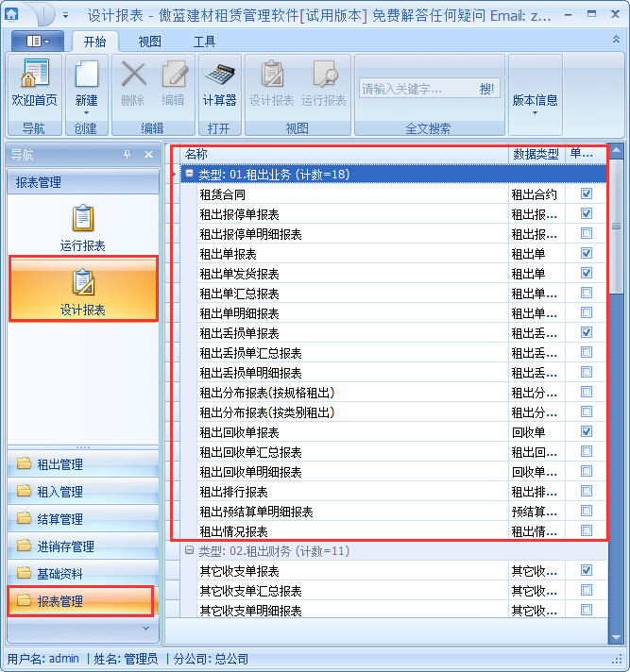Collapse the 01.租出业务 group
Image resolution: width=630 pixels, height=672 pixels.
190,175
